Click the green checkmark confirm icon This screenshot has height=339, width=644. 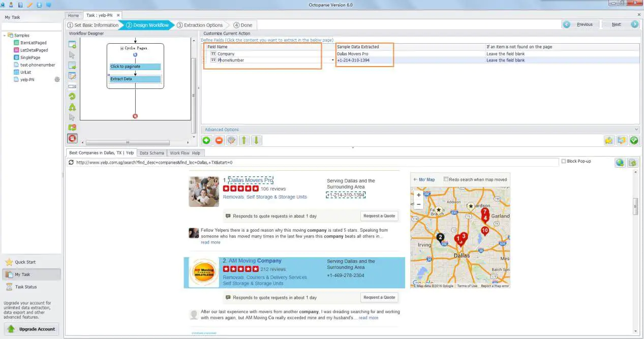[634, 140]
